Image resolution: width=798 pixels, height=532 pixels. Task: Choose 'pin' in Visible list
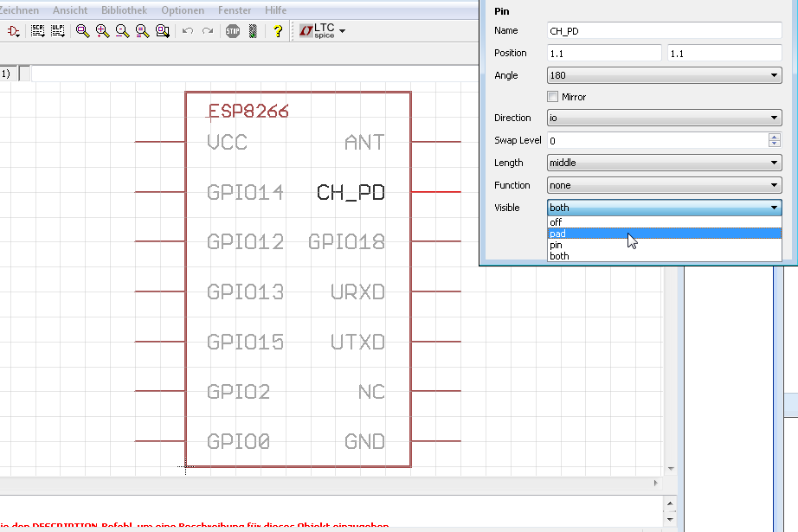click(664, 245)
